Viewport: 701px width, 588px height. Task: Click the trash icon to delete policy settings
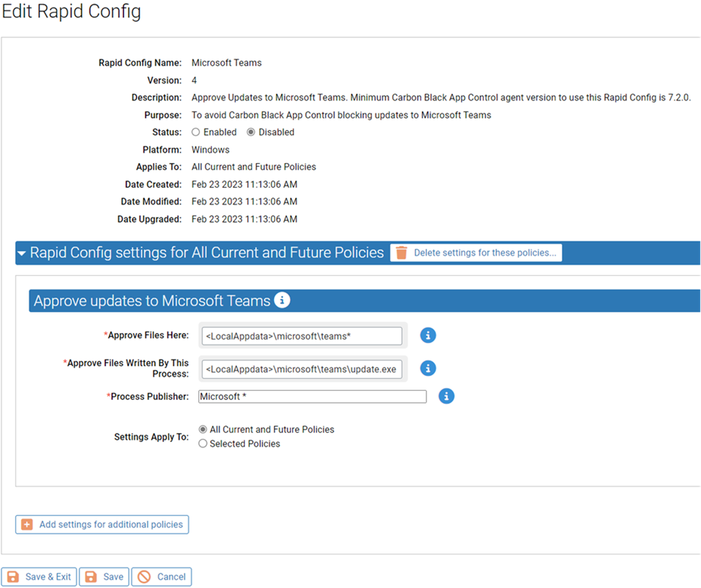[400, 252]
